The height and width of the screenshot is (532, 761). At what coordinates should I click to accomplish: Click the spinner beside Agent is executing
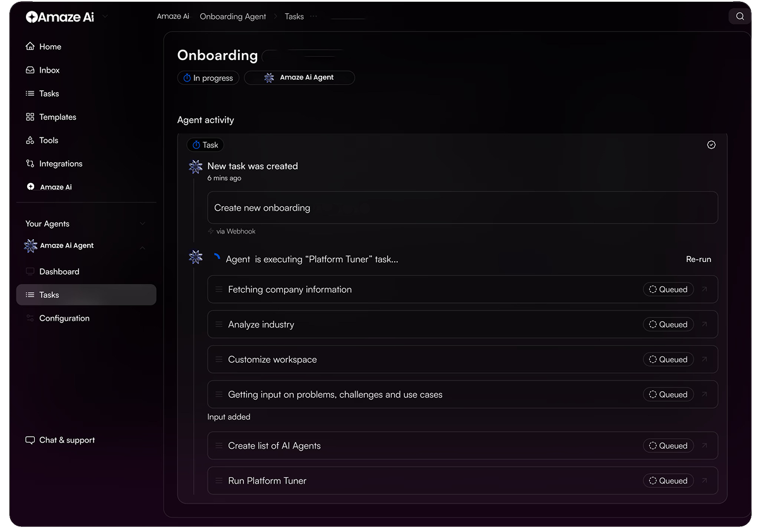coord(216,258)
